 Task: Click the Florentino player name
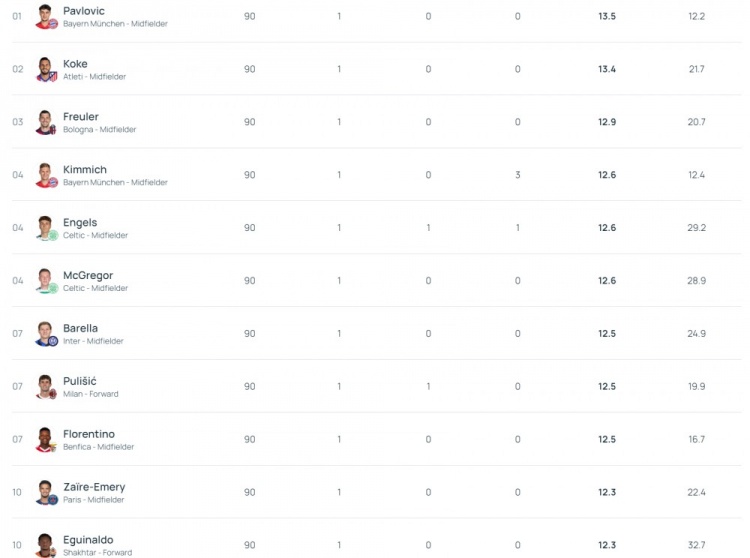click(89, 434)
